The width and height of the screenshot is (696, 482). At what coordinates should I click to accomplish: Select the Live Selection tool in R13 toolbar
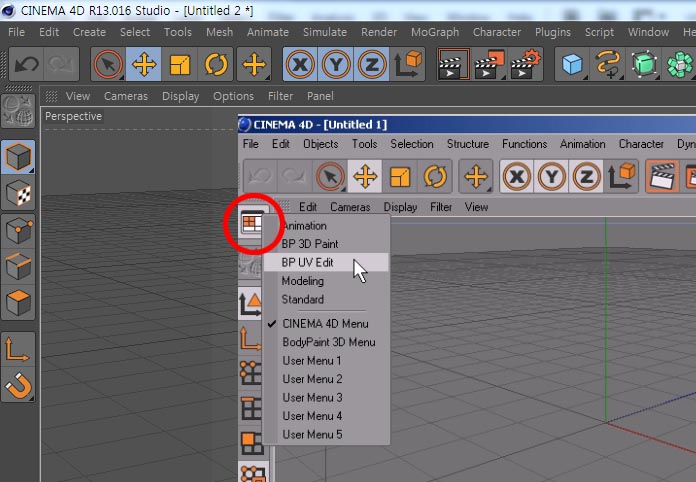tap(108, 65)
